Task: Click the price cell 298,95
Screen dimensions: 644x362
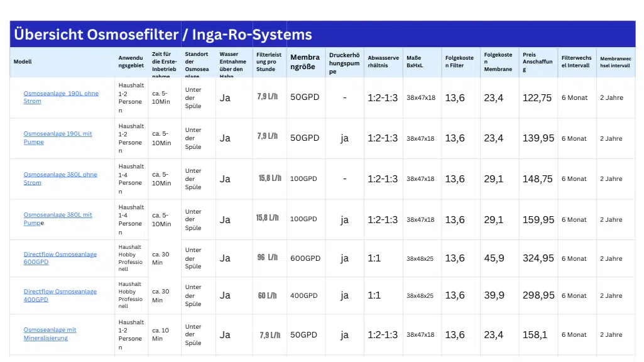Action: (x=538, y=295)
